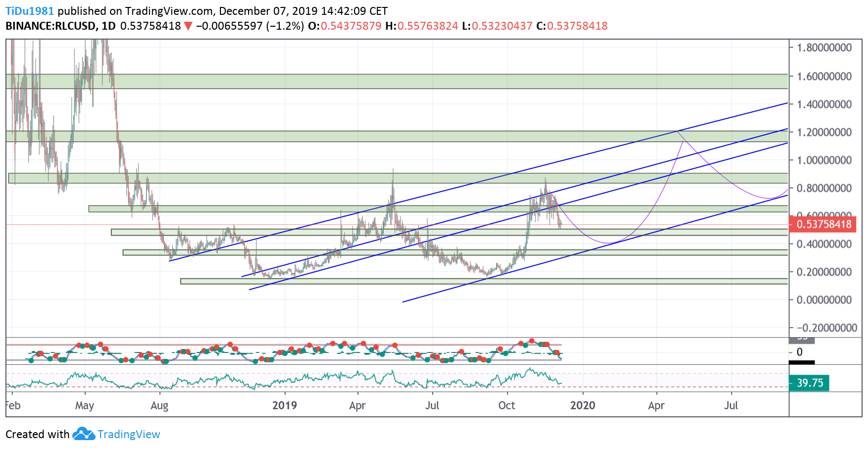Image resolution: width=868 pixels, height=450 pixels.
Task: Click the 1.00000000 price axis label
Action: coord(824,160)
